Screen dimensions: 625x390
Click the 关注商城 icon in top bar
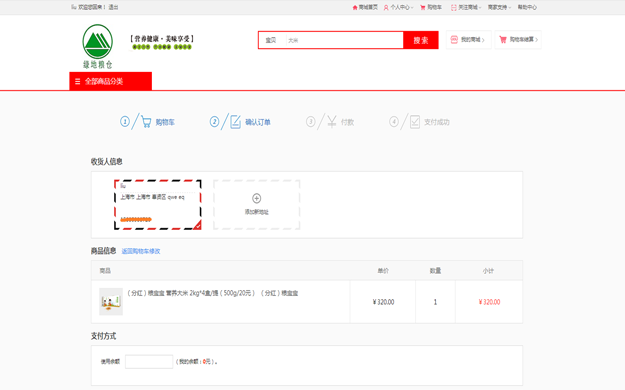[x=454, y=8]
